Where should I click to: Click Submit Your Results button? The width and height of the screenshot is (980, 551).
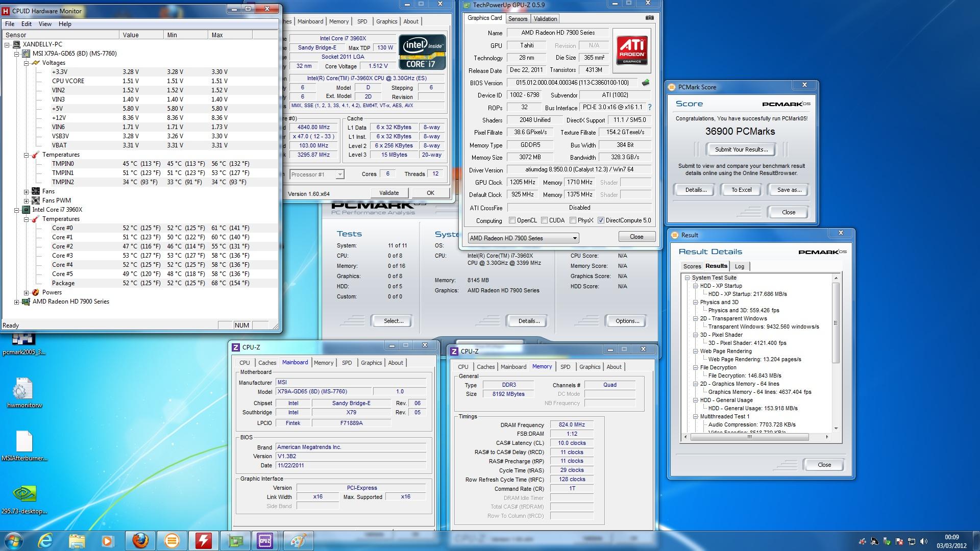point(741,149)
